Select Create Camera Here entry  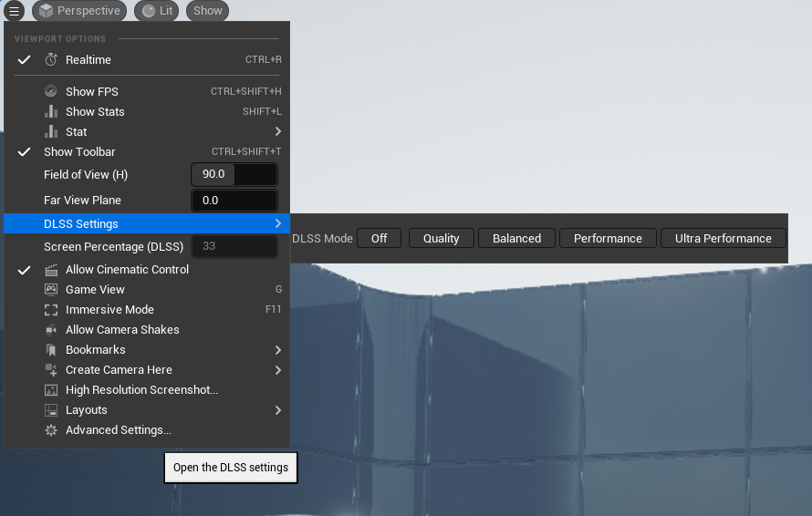click(147, 370)
